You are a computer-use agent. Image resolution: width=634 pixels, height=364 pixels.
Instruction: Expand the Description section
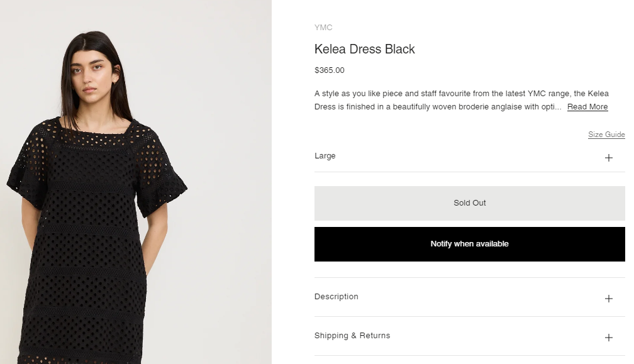(x=336, y=297)
